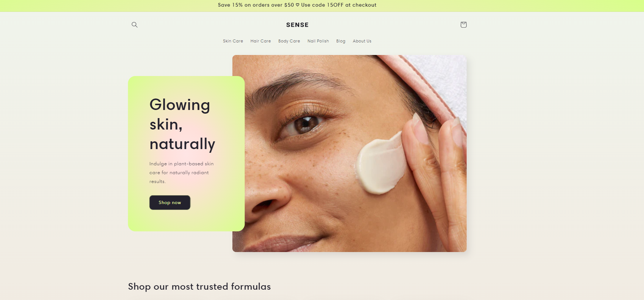This screenshot has height=300, width=644.
Task: Open the search magnifier icon
Action: (134, 25)
